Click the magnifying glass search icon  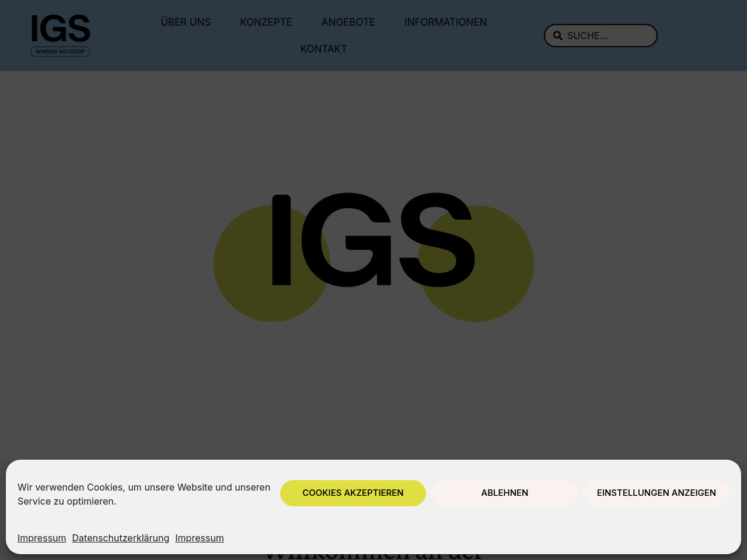pyautogui.click(x=558, y=36)
